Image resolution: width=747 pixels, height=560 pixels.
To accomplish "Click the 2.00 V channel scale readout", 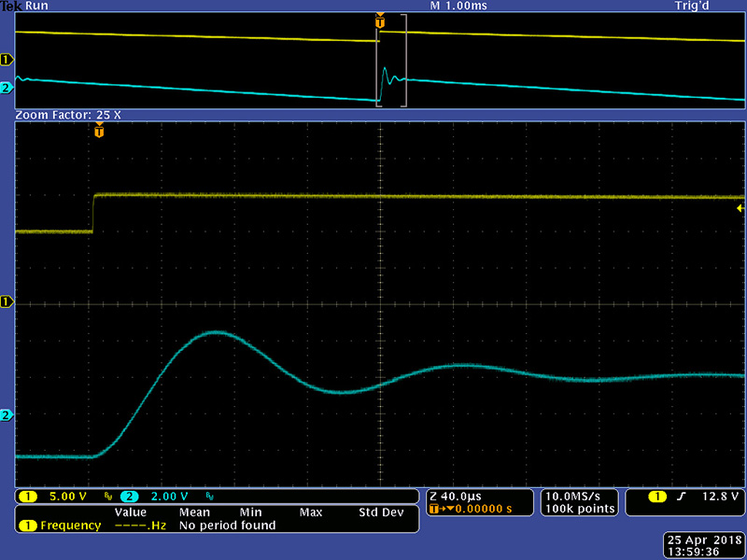I will point(169,497).
